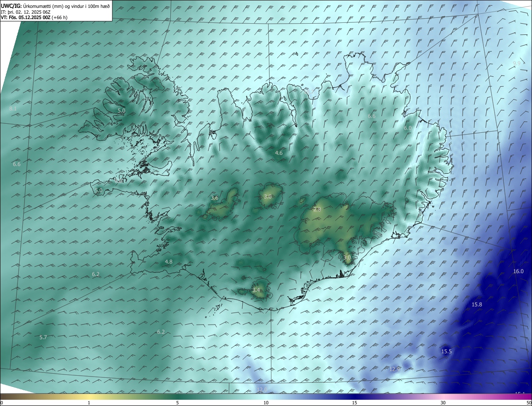
Task: Click the colour scale tick labelled 0
Action: [2, 403]
